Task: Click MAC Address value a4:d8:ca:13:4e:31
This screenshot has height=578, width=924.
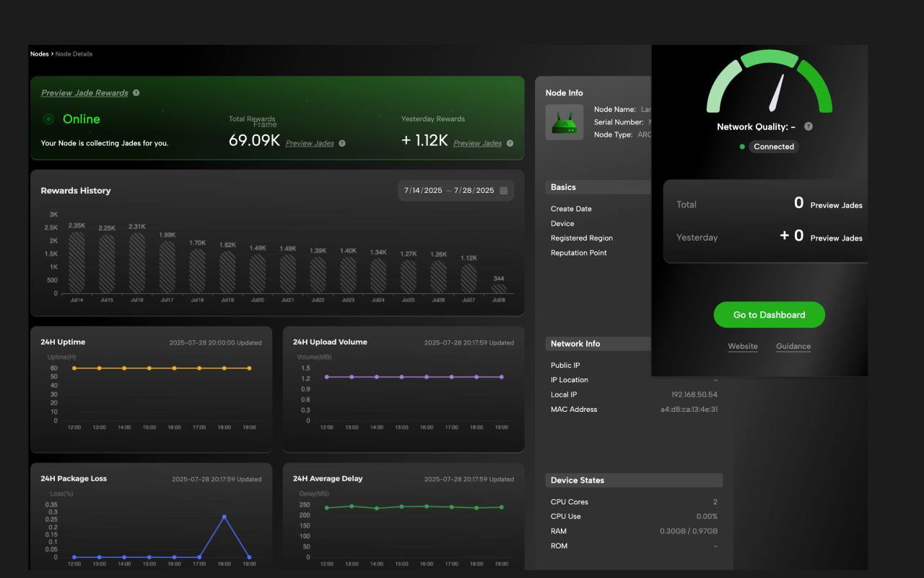Action: click(x=689, y=410)
